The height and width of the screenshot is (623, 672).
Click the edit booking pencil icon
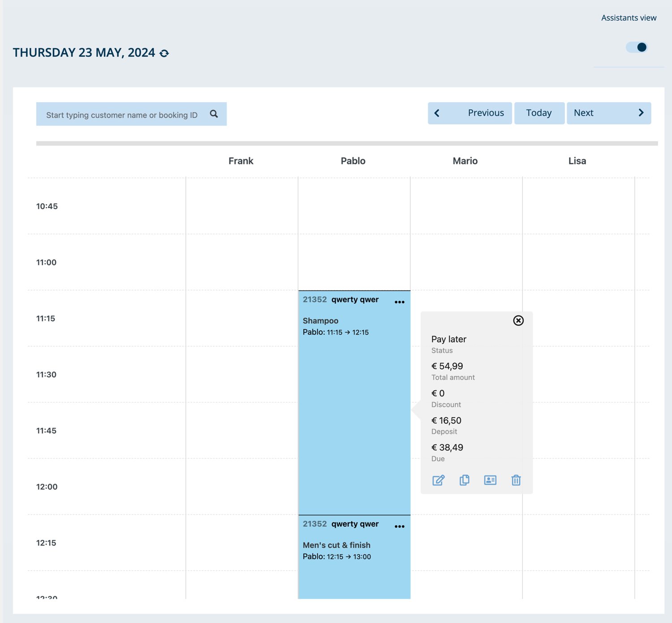[x=438, y=480]
